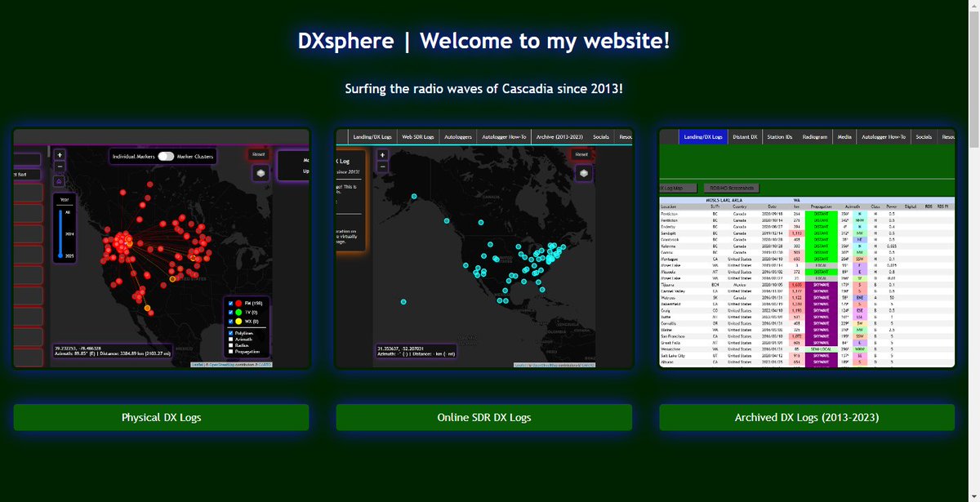
Task: Open the layers cube icon on the red FM map
Action: click(x=261, y=173)
